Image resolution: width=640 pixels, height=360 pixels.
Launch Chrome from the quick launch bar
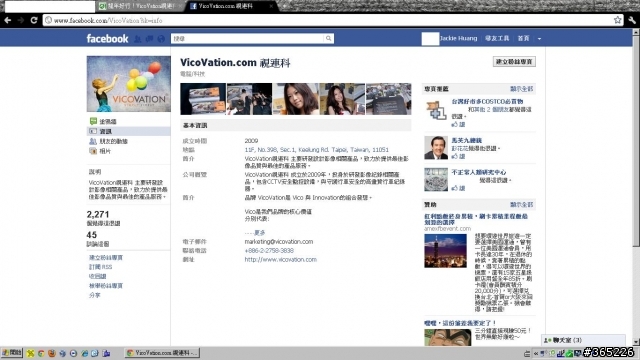click(41, 353)
